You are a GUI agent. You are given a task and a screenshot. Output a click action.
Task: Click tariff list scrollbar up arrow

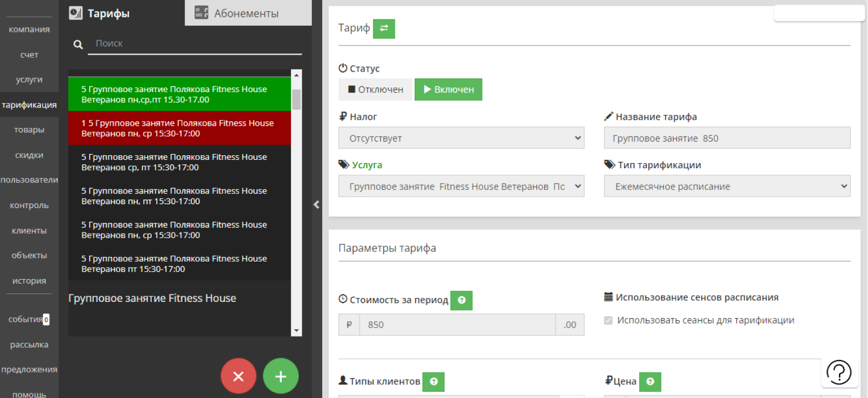296,74
